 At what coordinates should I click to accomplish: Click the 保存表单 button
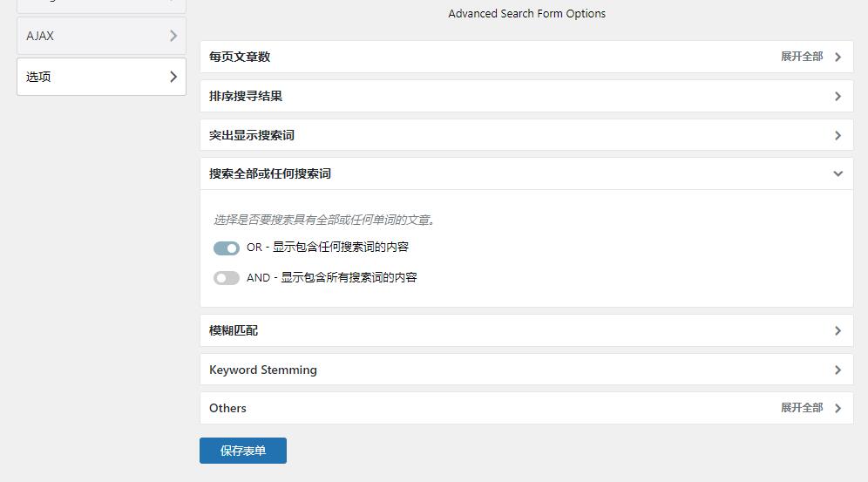coord(243,451)
